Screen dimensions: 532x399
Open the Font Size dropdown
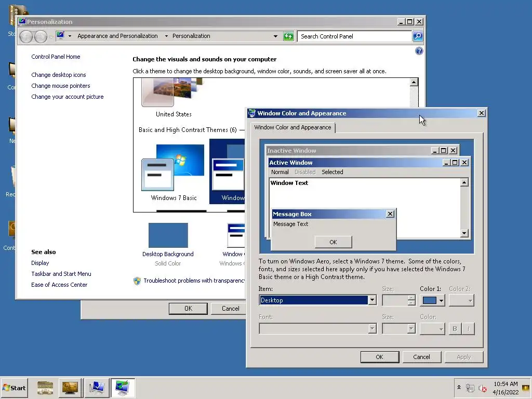(398, 328)
